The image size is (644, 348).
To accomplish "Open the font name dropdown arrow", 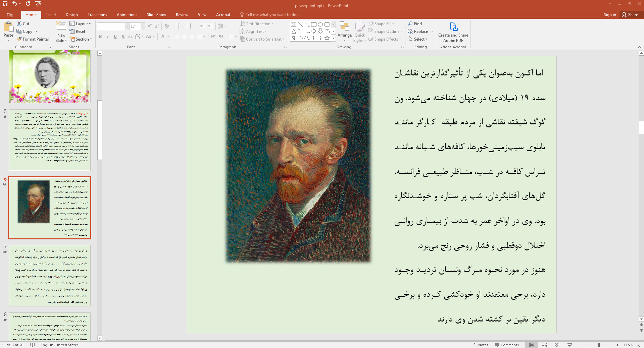I will point(127,26).
